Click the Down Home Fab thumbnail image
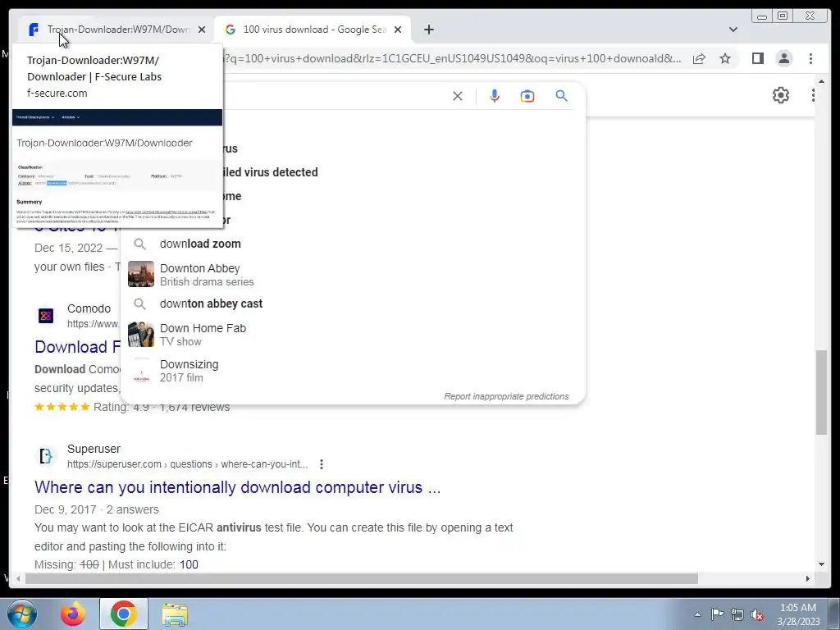This screenshot has height=630, width=840. [141, 335]
